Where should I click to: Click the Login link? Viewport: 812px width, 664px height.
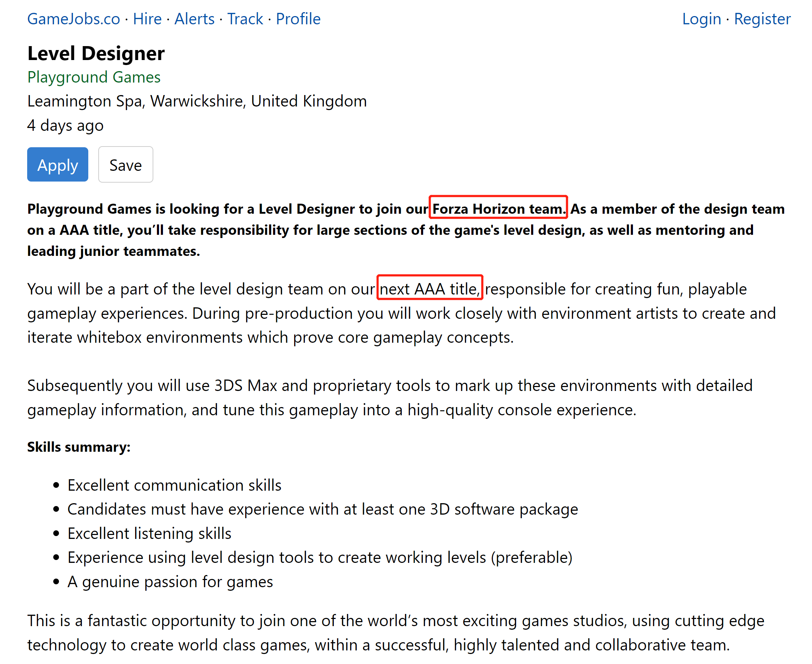pos(701,19)
